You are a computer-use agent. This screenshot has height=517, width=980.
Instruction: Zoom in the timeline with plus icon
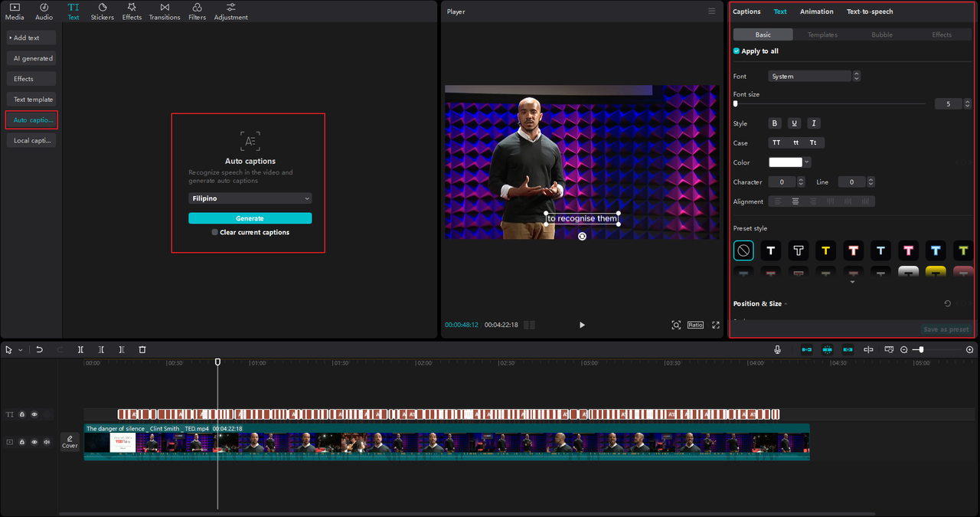(969, 349)
